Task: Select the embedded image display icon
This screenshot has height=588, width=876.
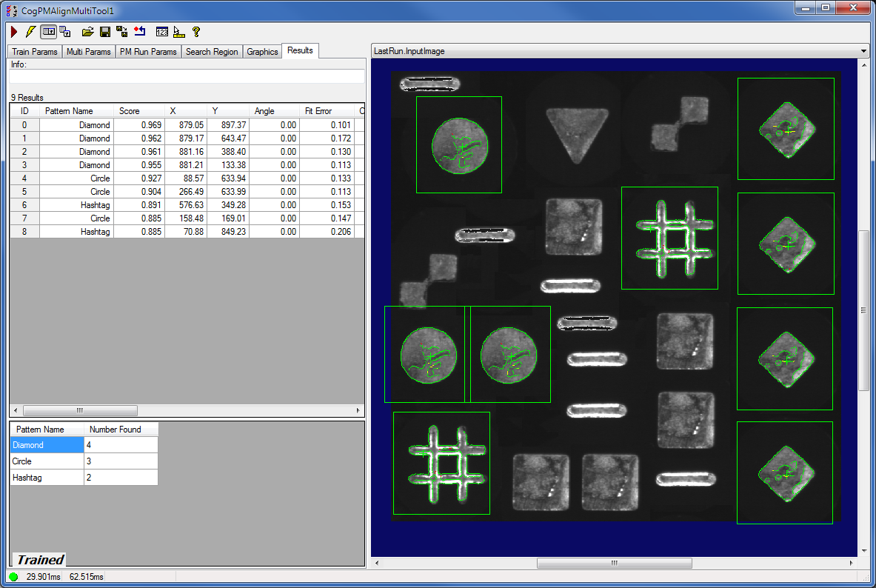Action: point(48,32)
